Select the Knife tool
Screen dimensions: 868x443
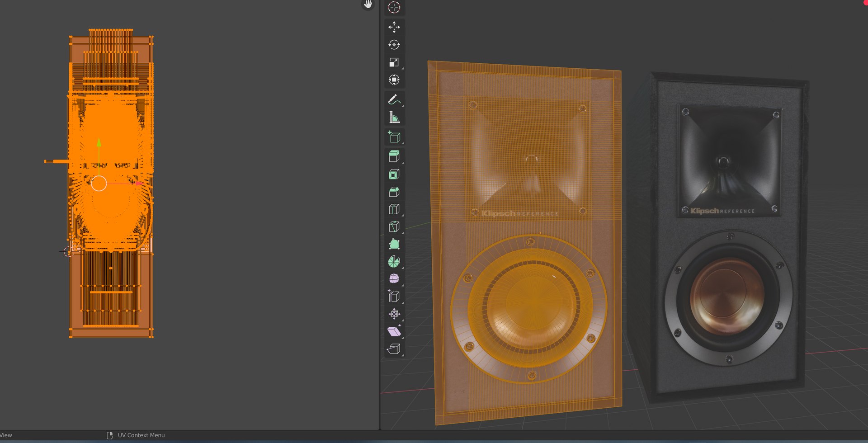(394, 226)
